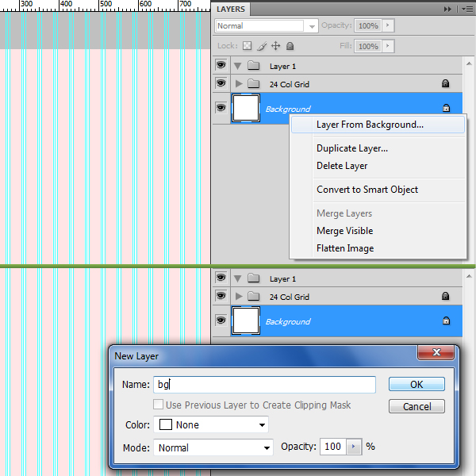Close the New Layer dialog

pyautogui.click(x=436, y=352)
